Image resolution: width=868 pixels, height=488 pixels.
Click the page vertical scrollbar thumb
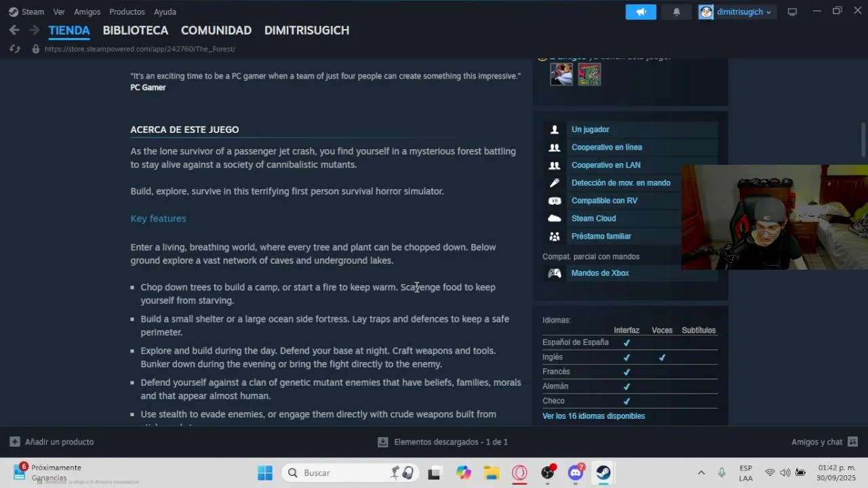coord(863,140)
